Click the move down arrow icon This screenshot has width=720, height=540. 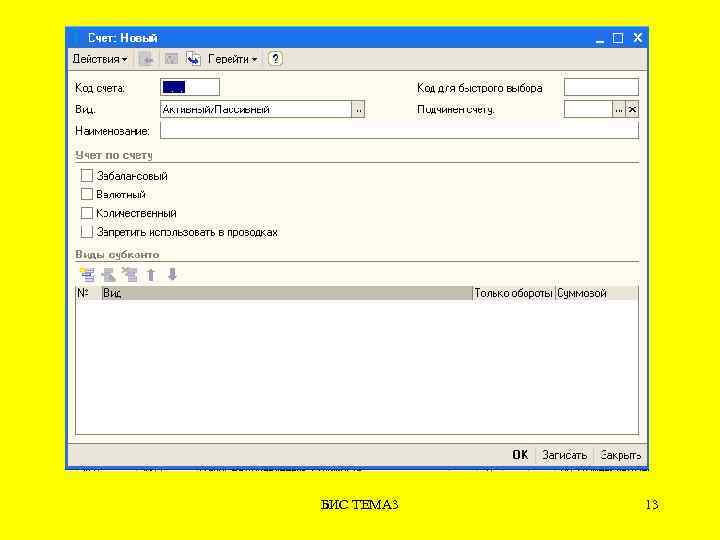[172, 275]
